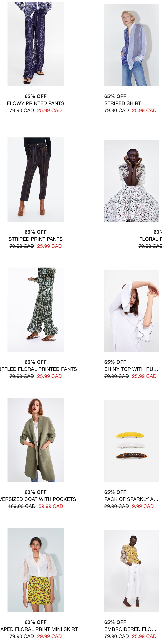Click the PACK OF SPARKLY A… title
Screen dimensions: 162x644
click(x=131, y=499)
